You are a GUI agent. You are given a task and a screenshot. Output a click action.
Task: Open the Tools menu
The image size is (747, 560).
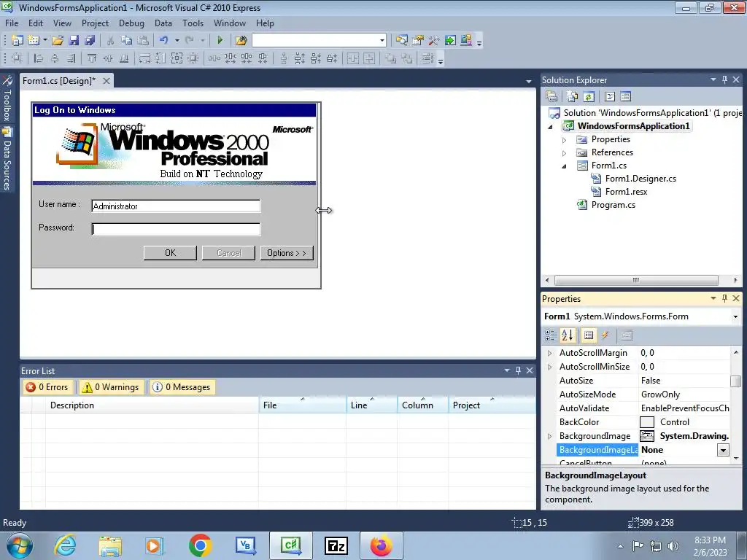[193, 23]
